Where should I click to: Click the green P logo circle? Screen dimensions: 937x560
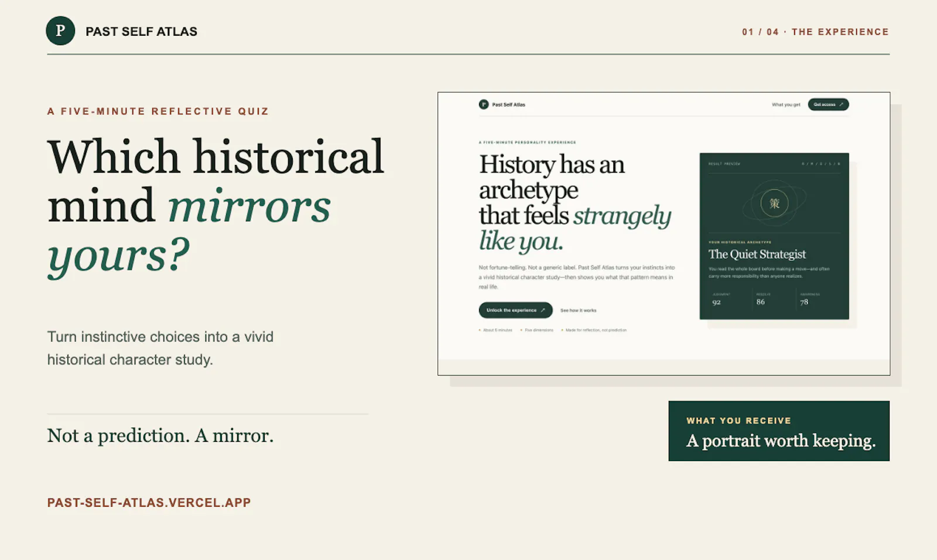pyautogui.click(x=60, y=31)
